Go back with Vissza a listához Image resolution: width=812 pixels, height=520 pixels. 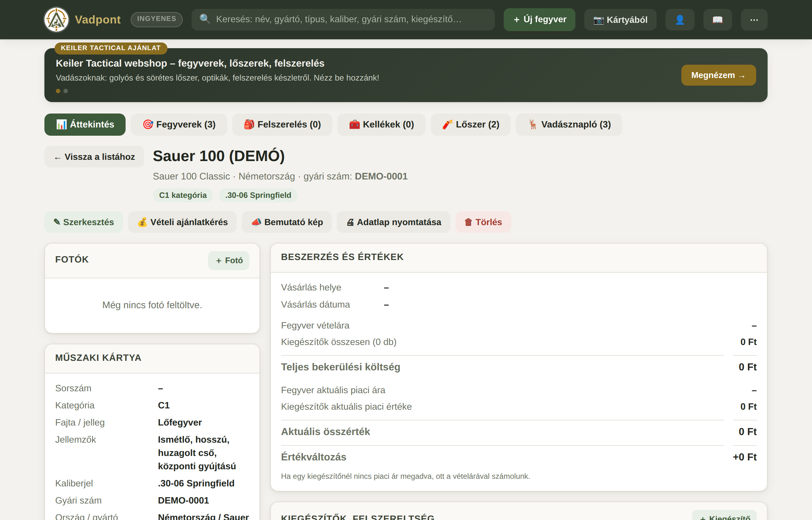pos(94,157)
